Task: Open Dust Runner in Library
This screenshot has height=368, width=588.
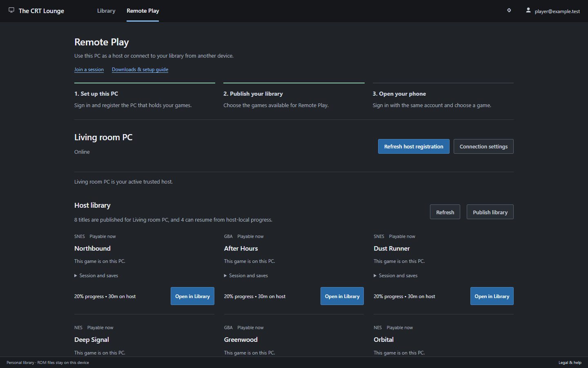Action: coord(492,296)
